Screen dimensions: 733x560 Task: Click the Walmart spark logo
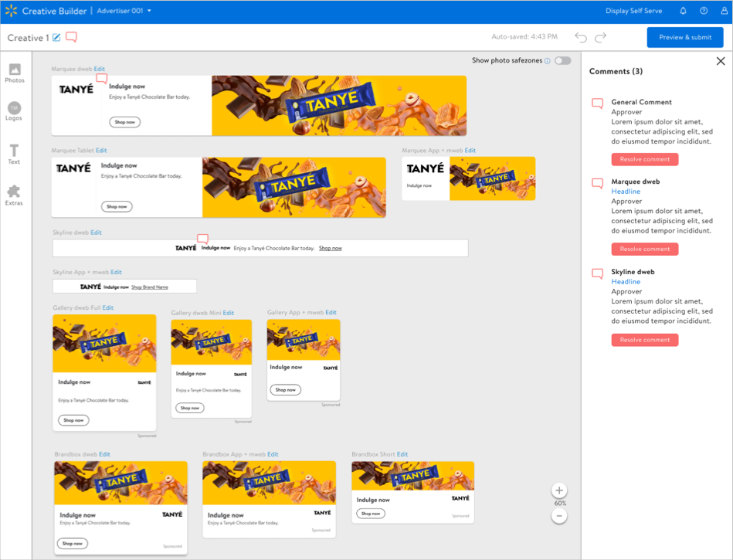pyautogui.click(x=12, y=10)
